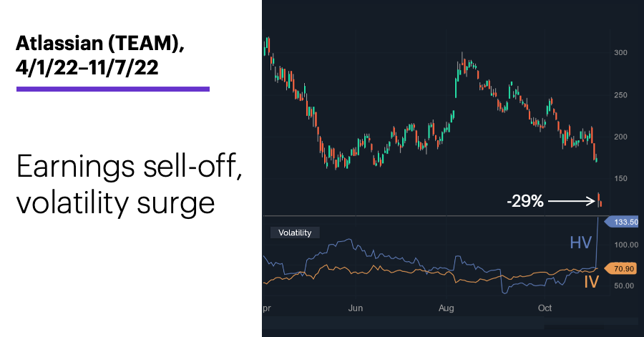This screenshot has width=644, height=337.
Task: Click the blue HV line label
Action: tap(581, 243)
